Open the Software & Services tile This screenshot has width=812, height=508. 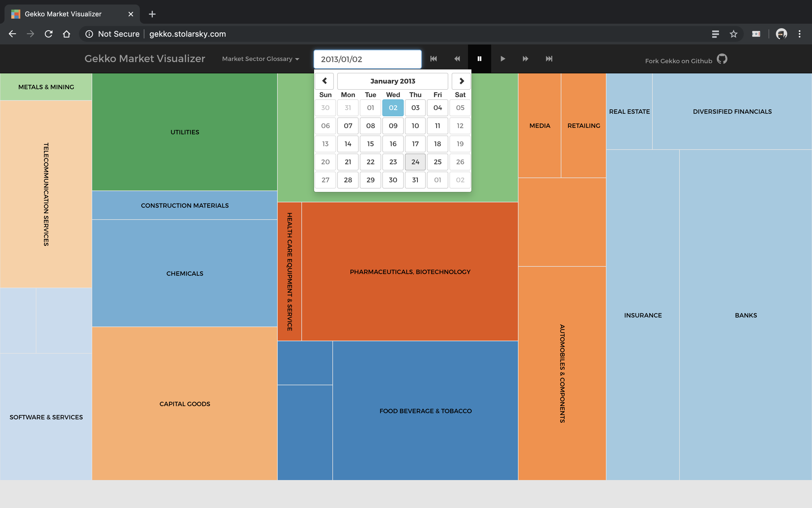[x=46, y=417]
